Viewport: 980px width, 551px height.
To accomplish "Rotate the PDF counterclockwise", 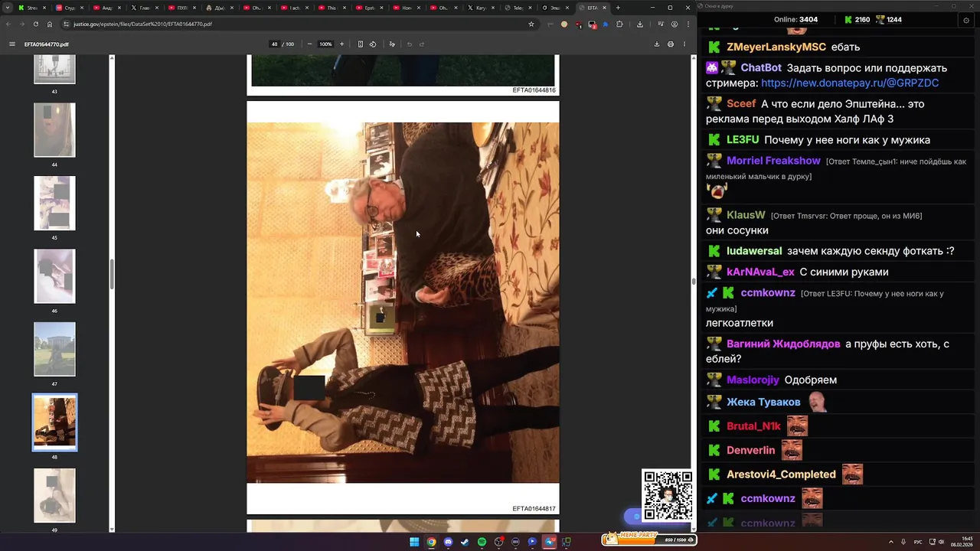I will [x=373, y=44].
